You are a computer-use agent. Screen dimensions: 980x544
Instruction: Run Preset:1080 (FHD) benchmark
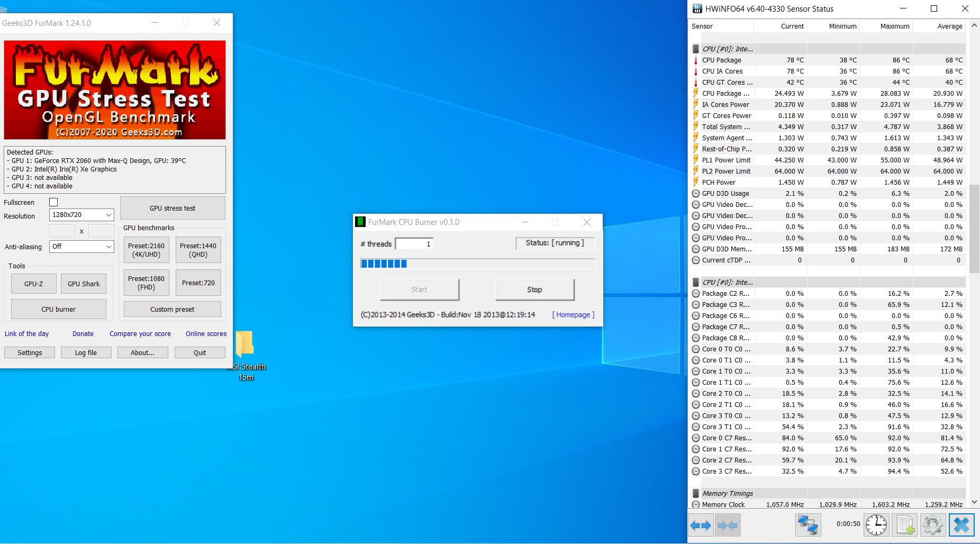point(147,283)
